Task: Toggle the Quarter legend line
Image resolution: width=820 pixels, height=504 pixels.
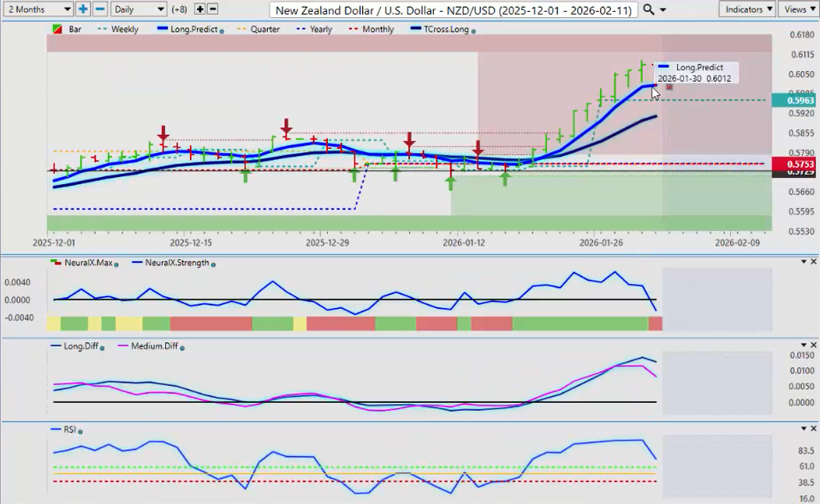Action: 257,29
